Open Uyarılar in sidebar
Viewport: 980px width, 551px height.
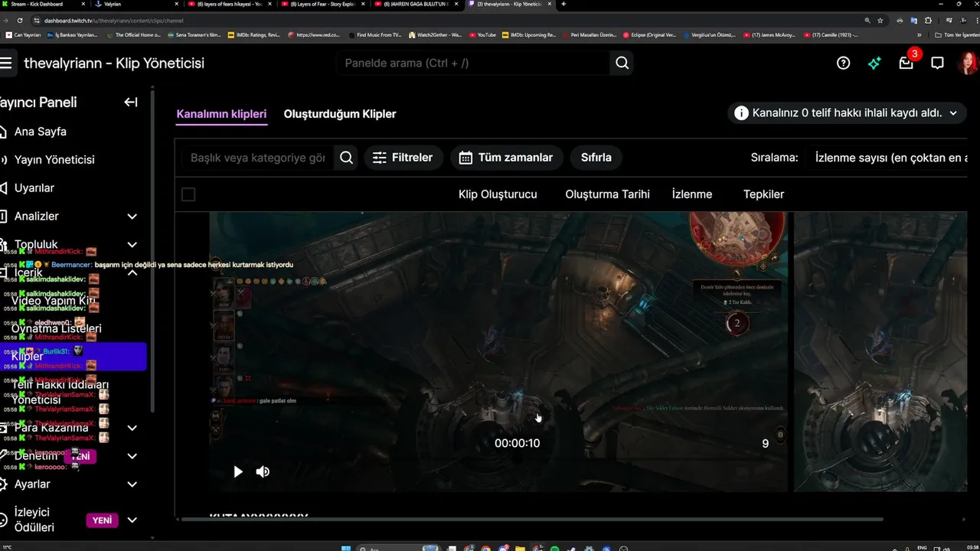coord(34,188)
